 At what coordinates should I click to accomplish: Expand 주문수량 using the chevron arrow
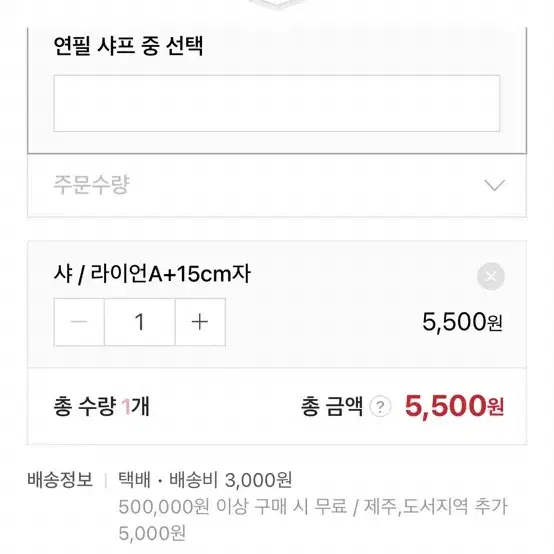pyautogui.click(x=494, y=185)
